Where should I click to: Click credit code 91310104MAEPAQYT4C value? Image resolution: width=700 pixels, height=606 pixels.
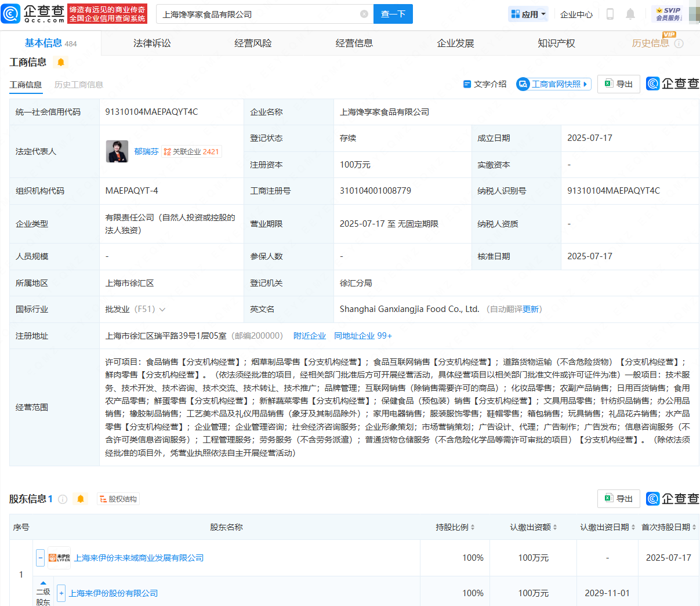[x=151, y=112]
